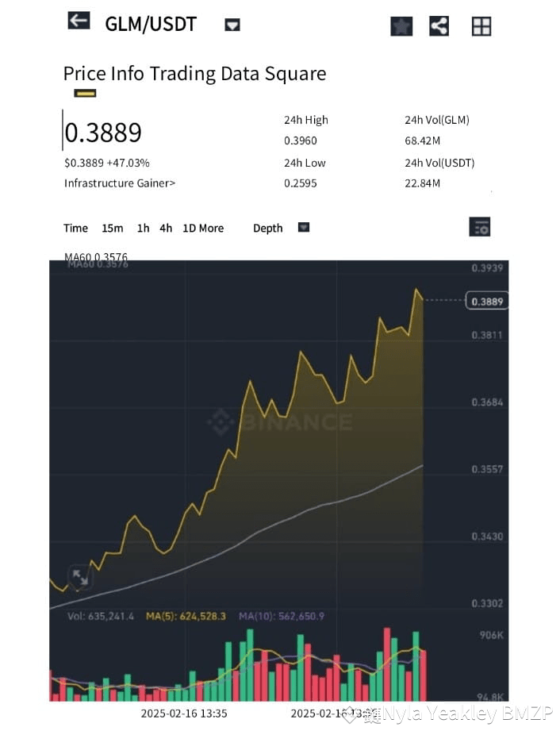Share the GLM/USDT chart
Screen dimensions: 560x731
[x=439, y=25]
